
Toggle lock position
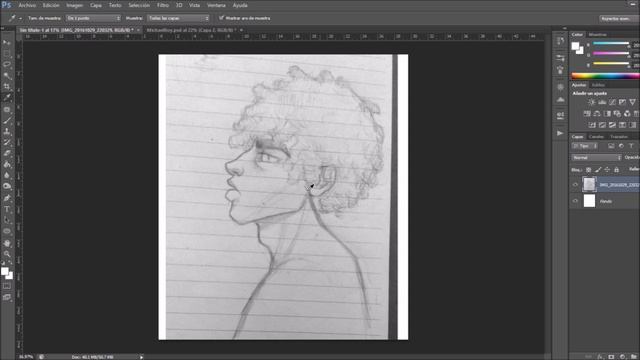tap(607, 170)
